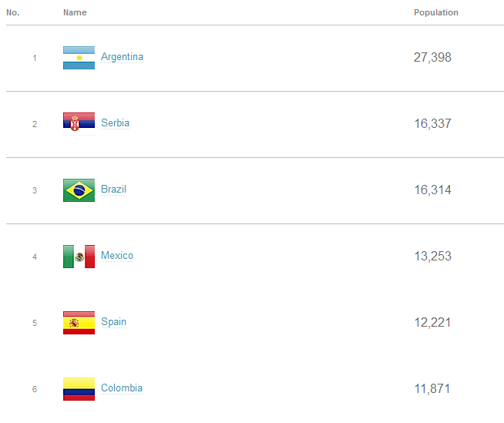504x423 pixels.
Task: Open the Serbia country link
Action: tap(115, 123)
